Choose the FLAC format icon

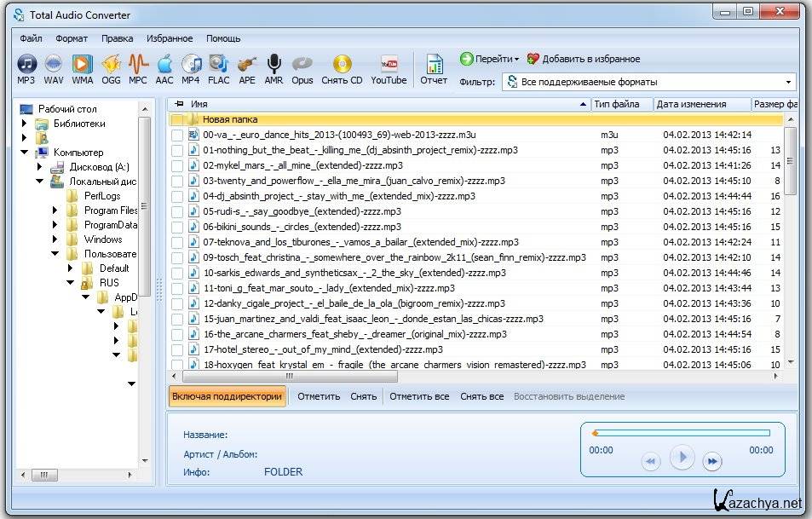pos(218,67)
